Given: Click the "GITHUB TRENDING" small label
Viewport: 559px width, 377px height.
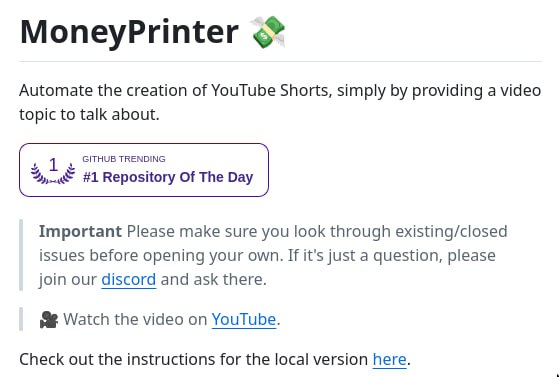Looking at the screenshot, I should [124, 159].
